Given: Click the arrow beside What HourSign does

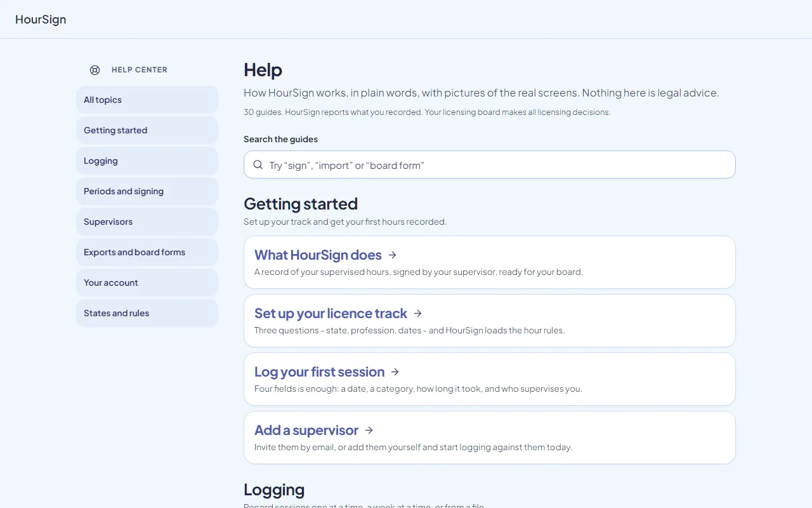Looking at the screenshot, I should click(x=393, y=255).
